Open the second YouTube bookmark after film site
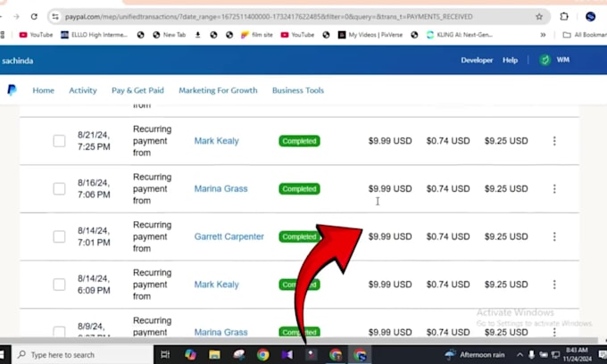This screenshot has height=364, width=607. point(297,35)
